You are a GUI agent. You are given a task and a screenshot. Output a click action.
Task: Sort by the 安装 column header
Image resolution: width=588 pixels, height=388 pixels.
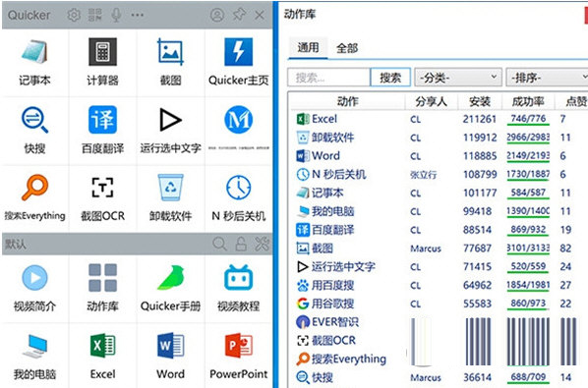tap(480, 101)
